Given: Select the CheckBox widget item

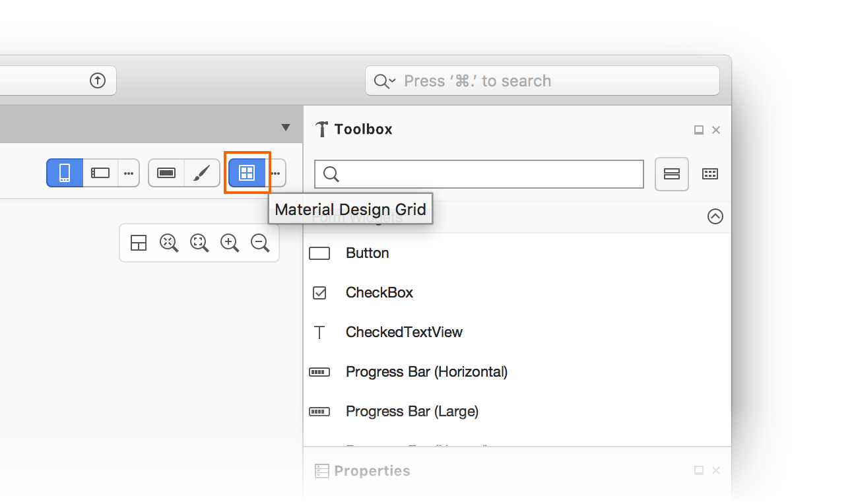Looking at the screenshot, I should [x=517, y=293].
